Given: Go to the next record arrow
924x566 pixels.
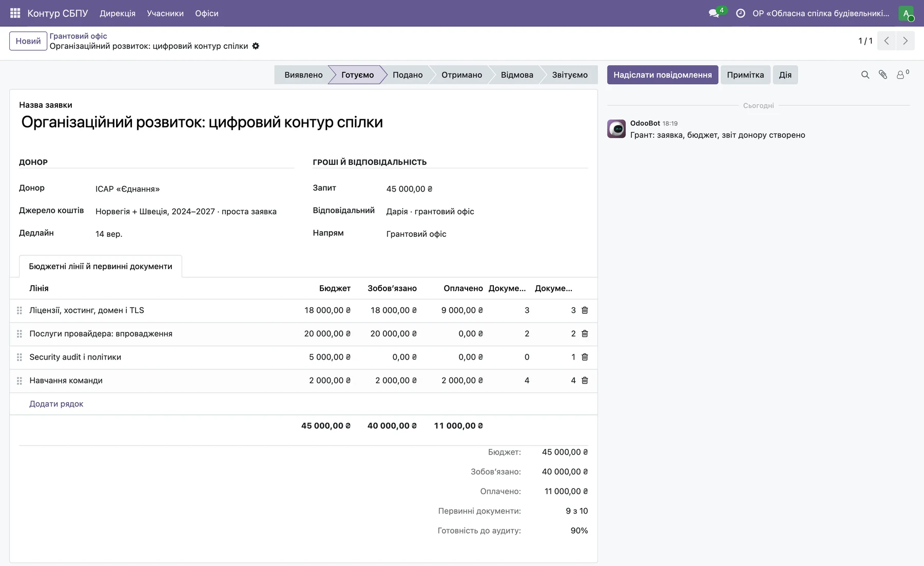Looking at the screenshot, I should (905, 41).
